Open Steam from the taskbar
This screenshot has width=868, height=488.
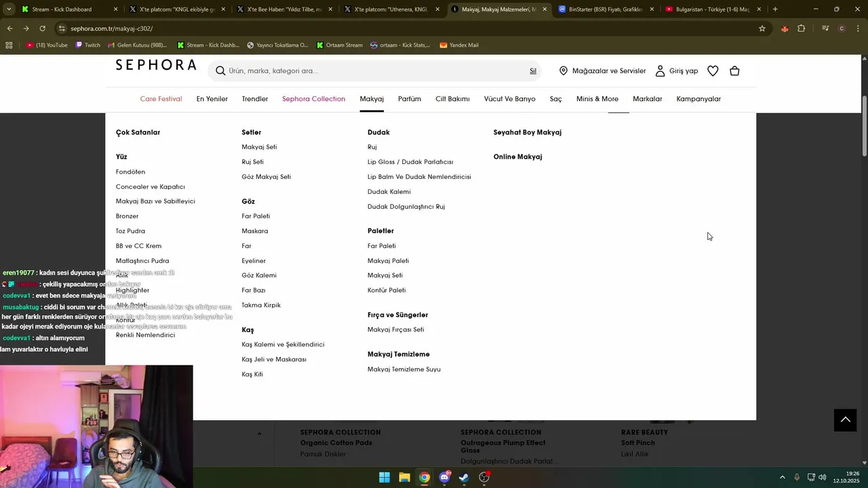(464, 477)
